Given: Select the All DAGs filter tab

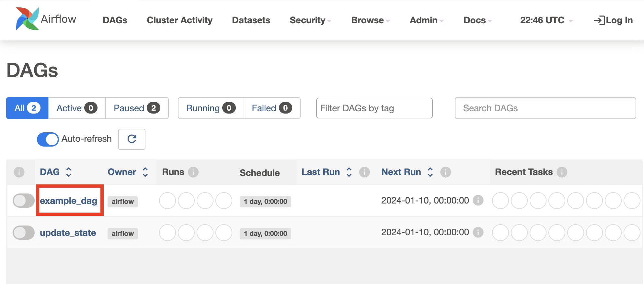Looking at the screenshot, I should point(27,108).
